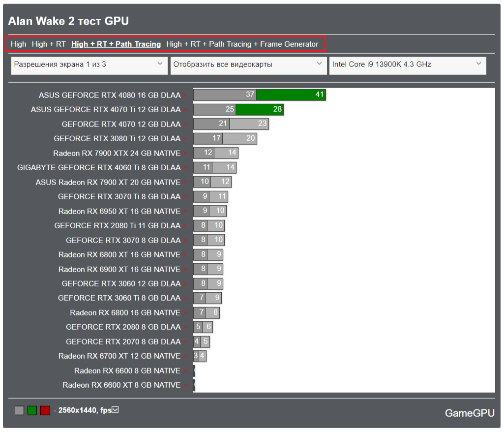
Task: Click 'Radeon RX 6600 XT 8 GB NATIVE' label
Action: 121,385
